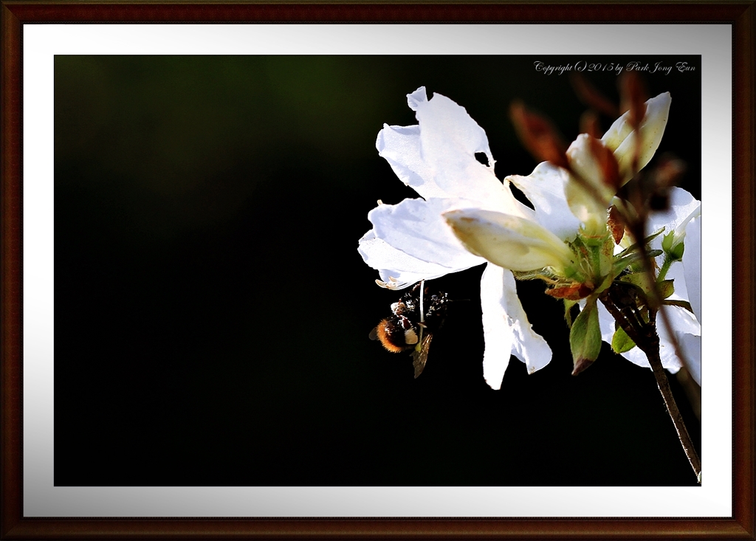
Task: Click the blurred reddish bud in the foreground
Action: pyautogui.click(x=539, y=134)
